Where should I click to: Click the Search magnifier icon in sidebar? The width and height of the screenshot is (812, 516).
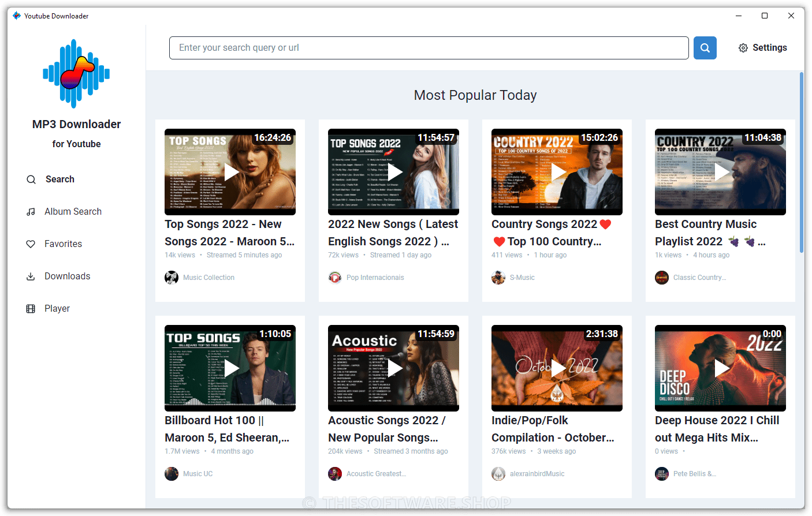pos(31,180)
